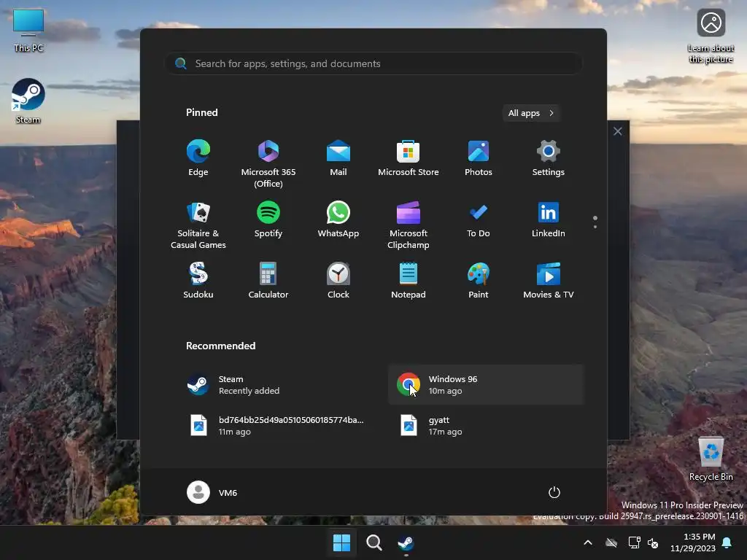Launch Microsoft Clipchamp
This screenshot has width=747, height=560.
(409, 225)
